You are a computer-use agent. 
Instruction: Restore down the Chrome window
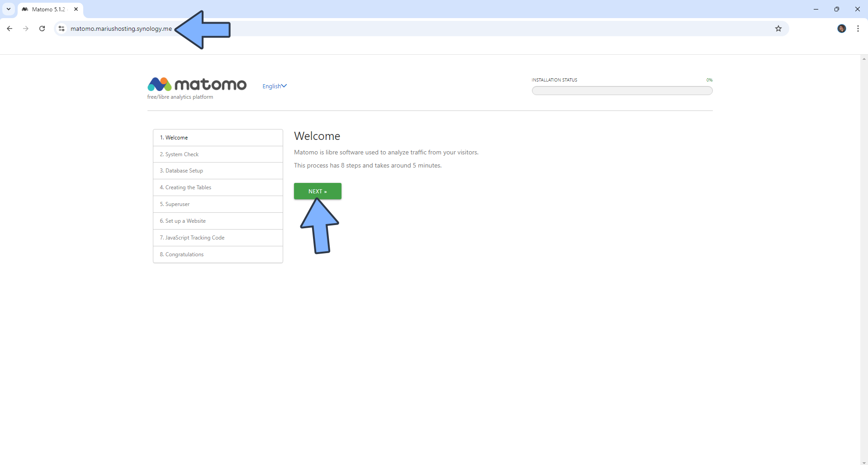pyautogui.click(x=837, y=9)
